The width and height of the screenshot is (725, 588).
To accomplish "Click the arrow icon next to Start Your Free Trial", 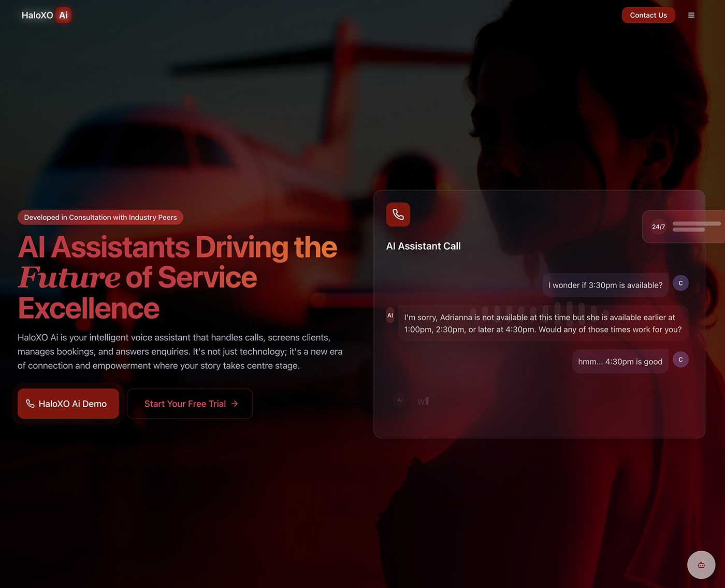I will [x=235, y=404].
